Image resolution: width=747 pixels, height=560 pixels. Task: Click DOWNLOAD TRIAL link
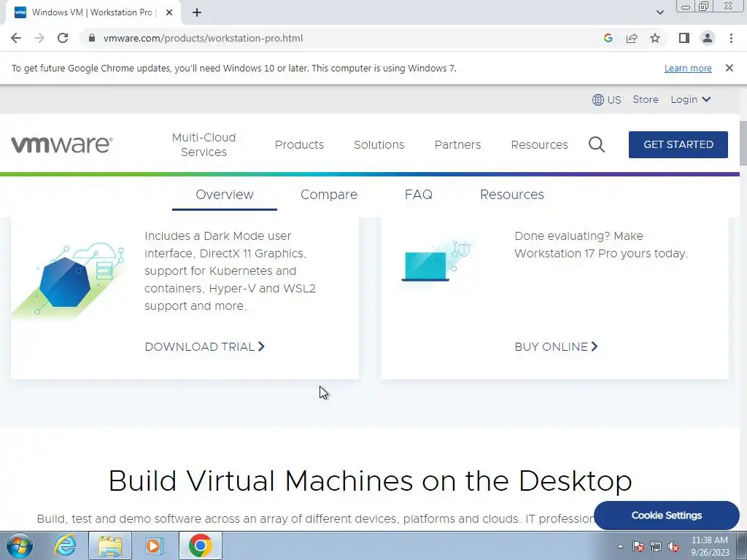coord(204,346)
